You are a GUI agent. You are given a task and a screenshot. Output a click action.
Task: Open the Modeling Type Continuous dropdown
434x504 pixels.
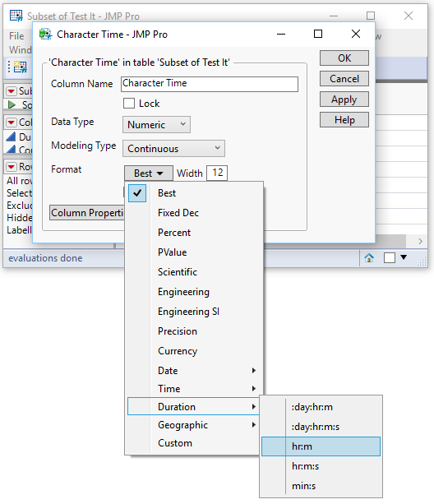point(173,149)
